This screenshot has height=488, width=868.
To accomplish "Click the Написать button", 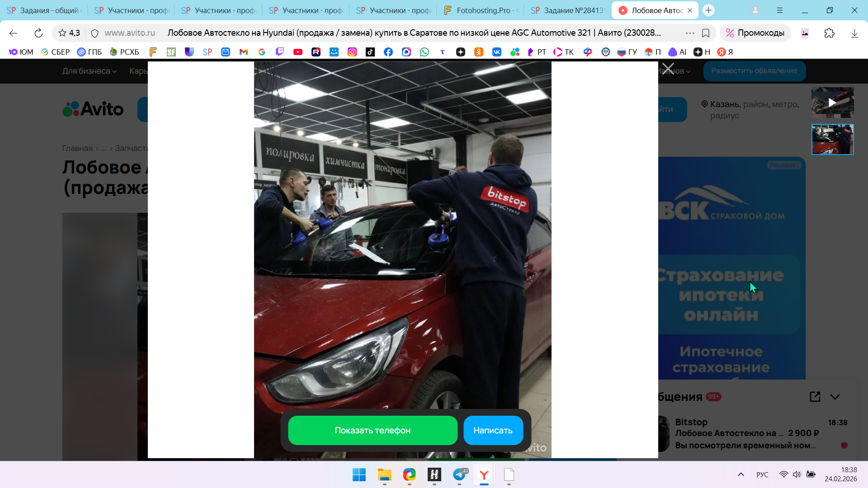I will pos(493,430).
